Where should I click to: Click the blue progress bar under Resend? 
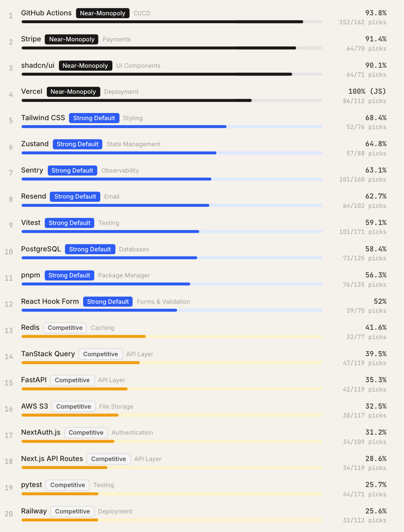(115, 205)
